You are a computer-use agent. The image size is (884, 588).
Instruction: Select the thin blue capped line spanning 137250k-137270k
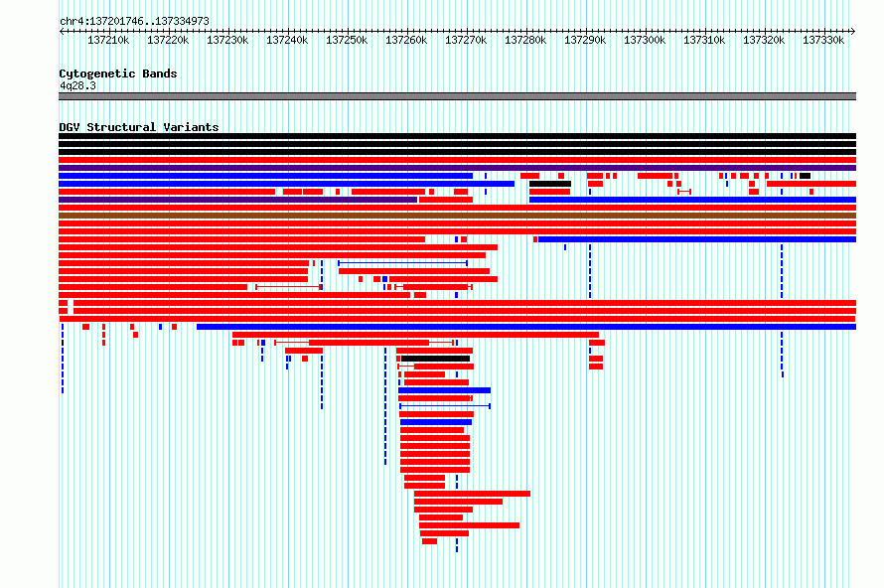402,263
